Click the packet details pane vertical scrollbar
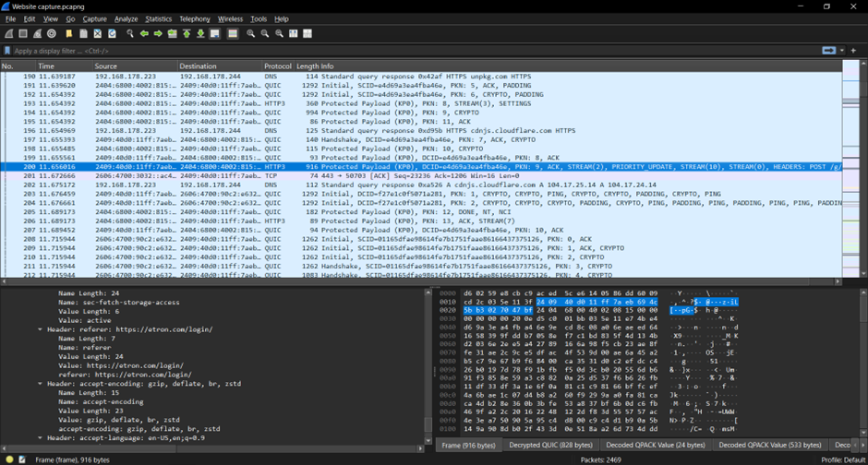This screenshot has height=465, width=868. (428, 366)
